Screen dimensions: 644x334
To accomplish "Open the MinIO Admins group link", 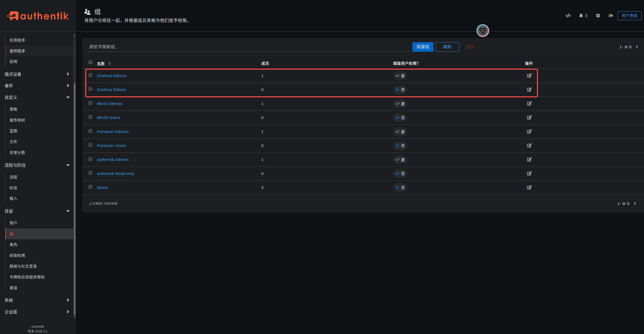I will [110, 104].
